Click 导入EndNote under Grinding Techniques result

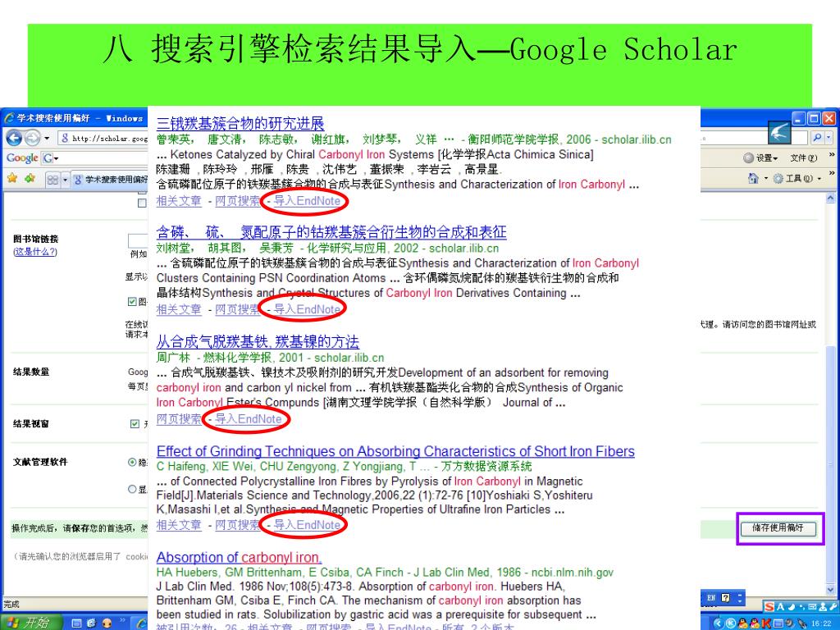(307, 525)
